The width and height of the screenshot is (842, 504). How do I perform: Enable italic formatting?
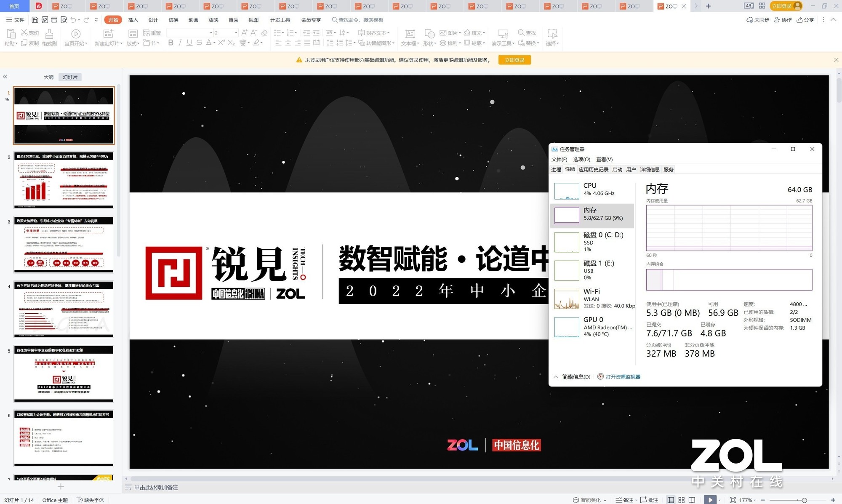pos(180,43)
